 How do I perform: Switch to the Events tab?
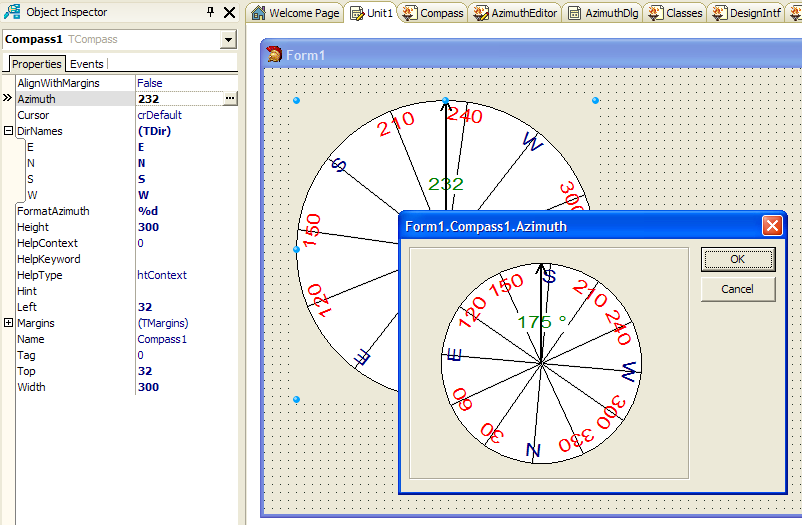(87, 64)
